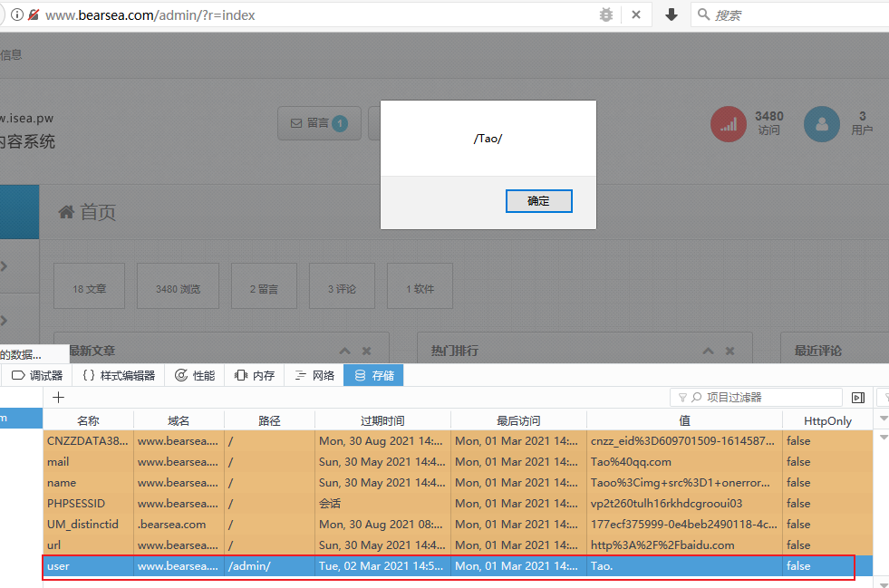
Task: Sort by the 最后访问 column header
Action: [x=518, y=420]
